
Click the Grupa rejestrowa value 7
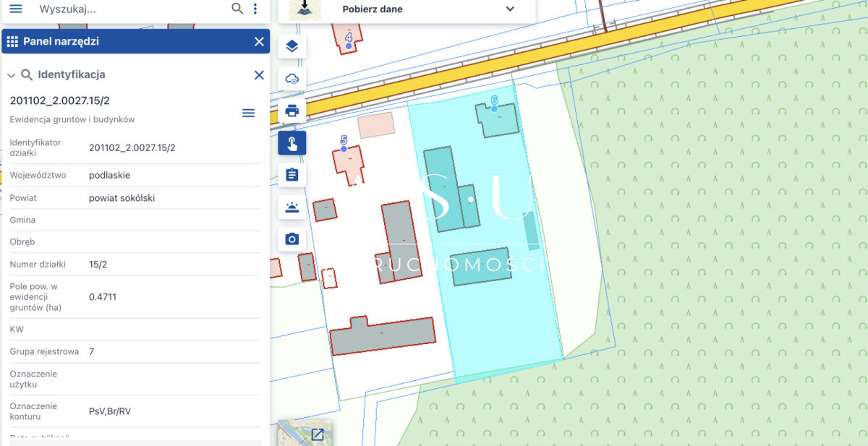click(x=91, y=351)
